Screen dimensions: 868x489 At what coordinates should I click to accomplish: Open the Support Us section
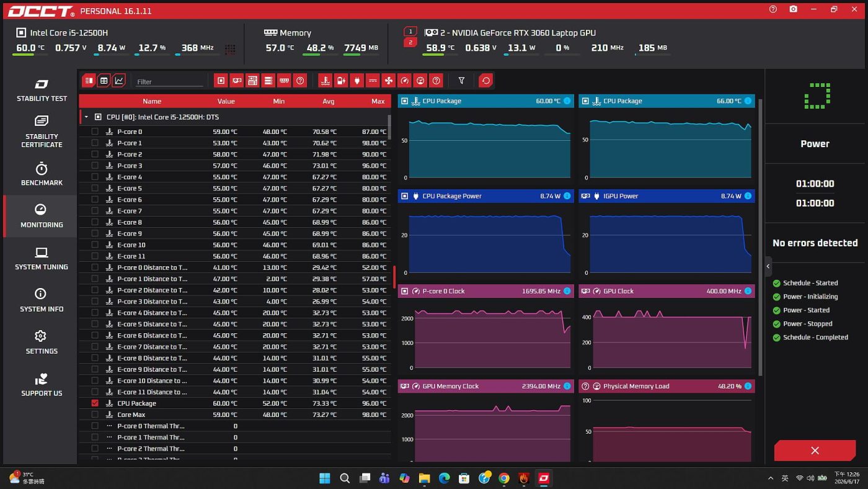[x=42, y=385]
